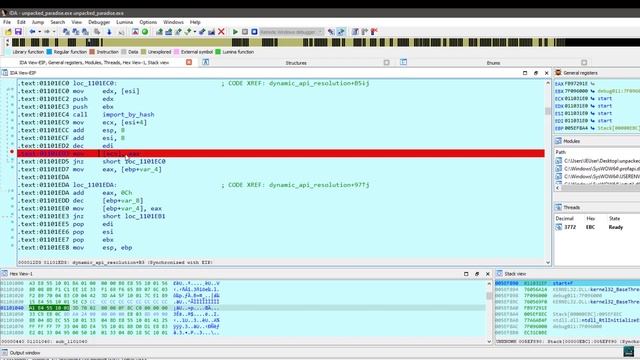The width and height of the screenshot is (640, 360).
Task: Save the database with the floppy icon
Action: [x=18, y=32]
